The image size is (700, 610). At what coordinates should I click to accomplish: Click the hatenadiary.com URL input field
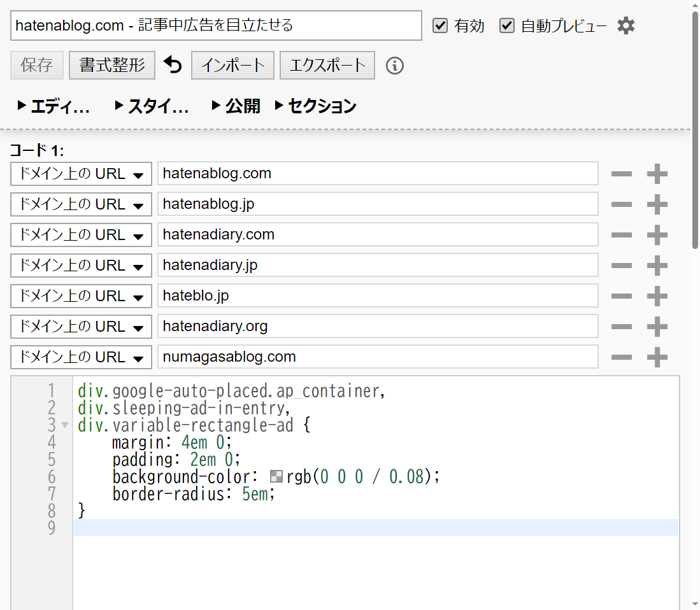(378, 235)
